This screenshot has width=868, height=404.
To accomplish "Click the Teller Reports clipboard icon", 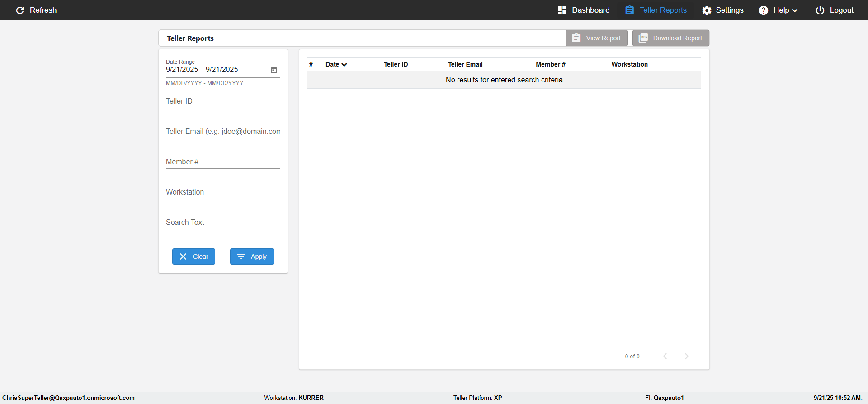I will tap(629, 10).
